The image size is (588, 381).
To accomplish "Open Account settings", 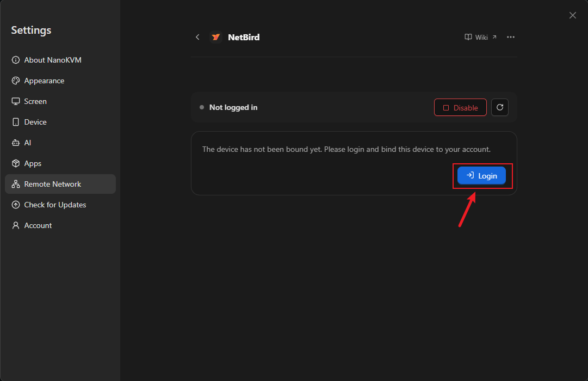I will pos(60,225).
